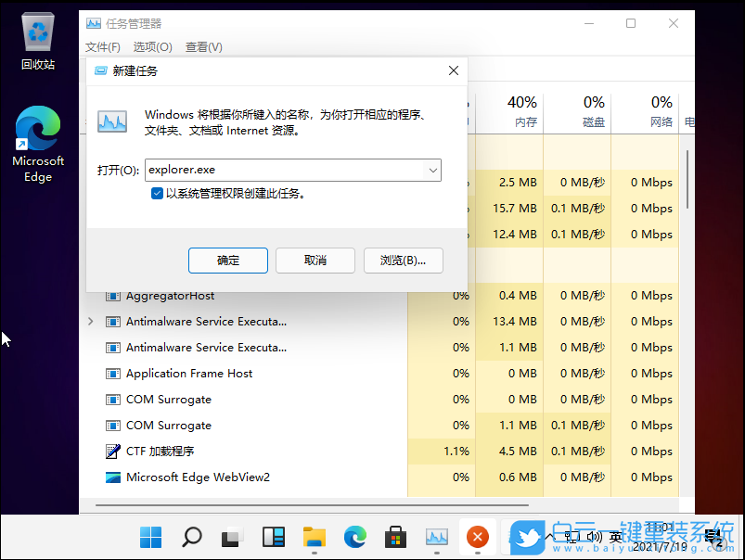Click the CTF 加载程序 process icon
Viewport: 745px width, 560px height.
113,452
